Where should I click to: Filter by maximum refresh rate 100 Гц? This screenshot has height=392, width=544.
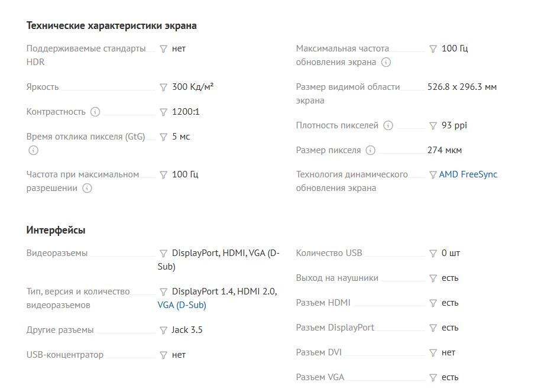point(433,48)
